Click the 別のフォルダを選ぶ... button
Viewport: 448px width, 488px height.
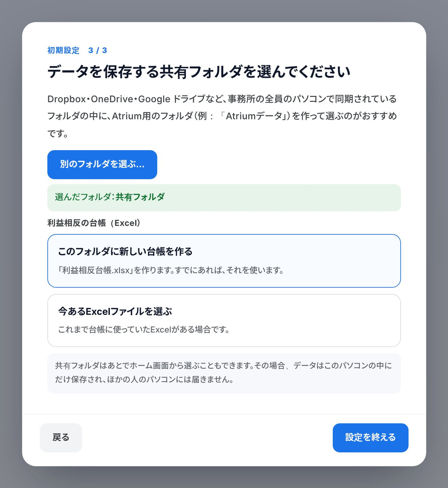click(102, 165)
